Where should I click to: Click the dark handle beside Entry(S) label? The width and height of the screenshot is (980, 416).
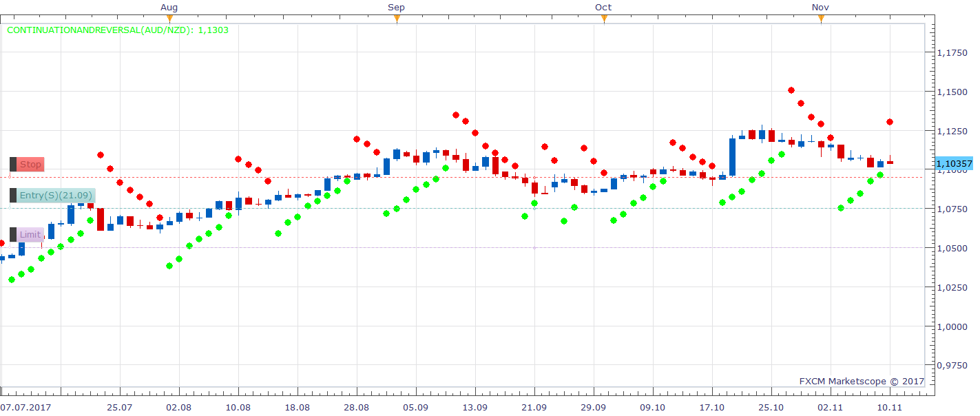click(13, 196)
